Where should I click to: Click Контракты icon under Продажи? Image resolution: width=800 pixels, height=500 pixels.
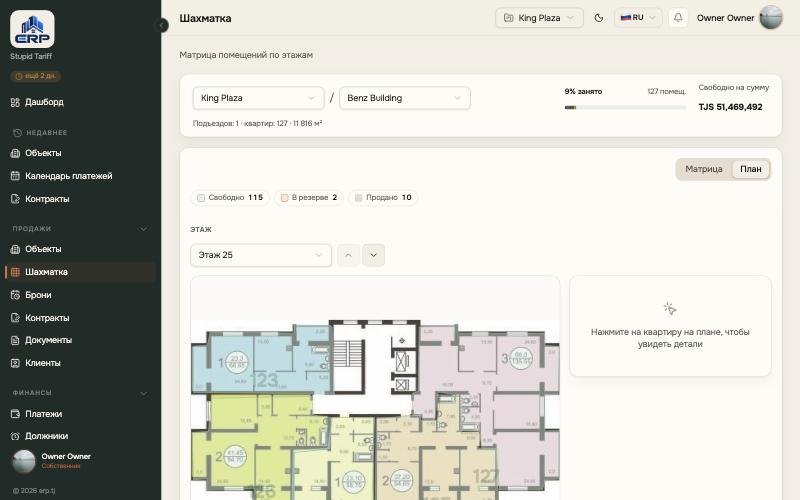[15, 318]
